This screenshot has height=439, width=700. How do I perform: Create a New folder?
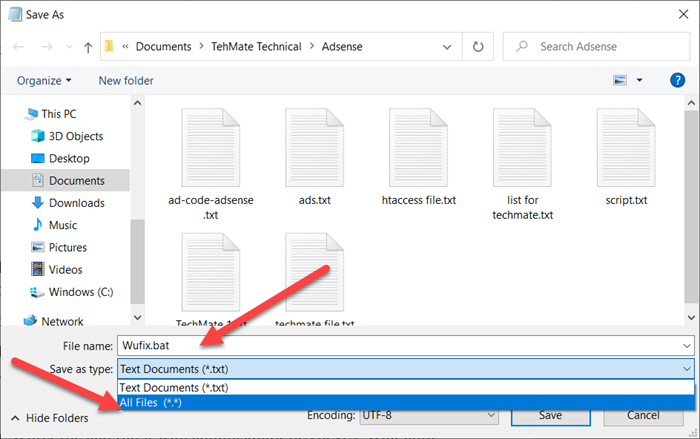[126, 81]
